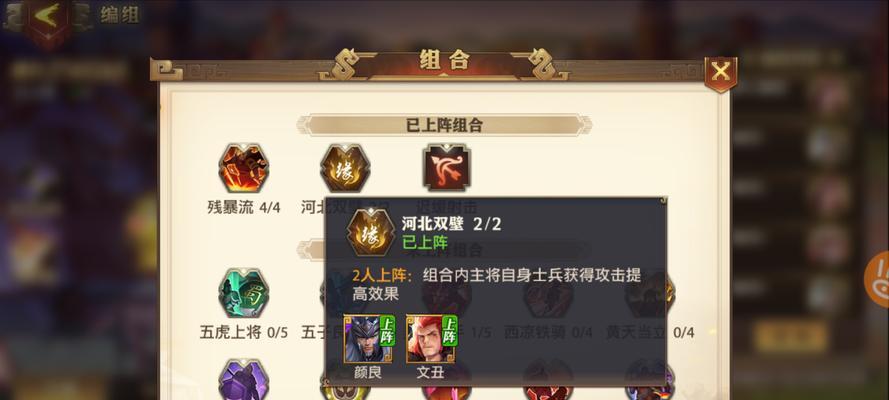Select the bow-shaped 迅捷射击 combo icon
Viewport: 889px width, 400px height.
coord(447,168)
